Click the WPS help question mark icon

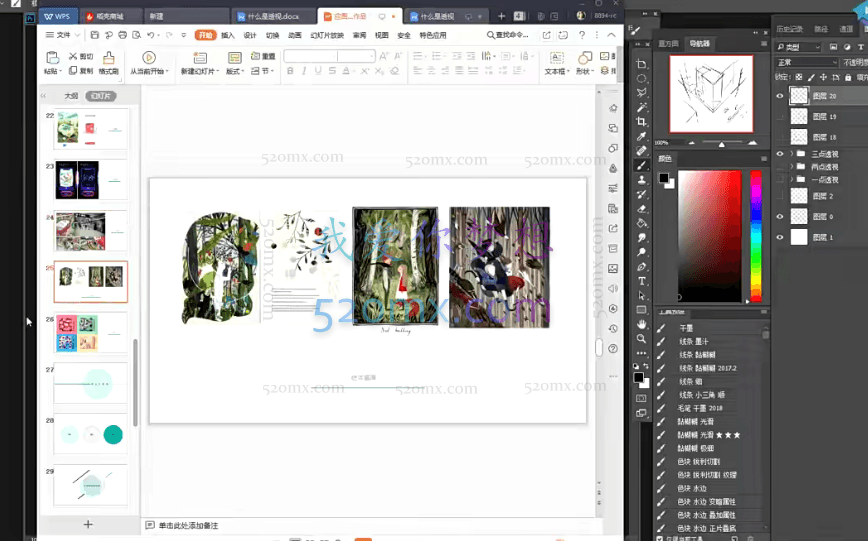[x=582, y=35]
